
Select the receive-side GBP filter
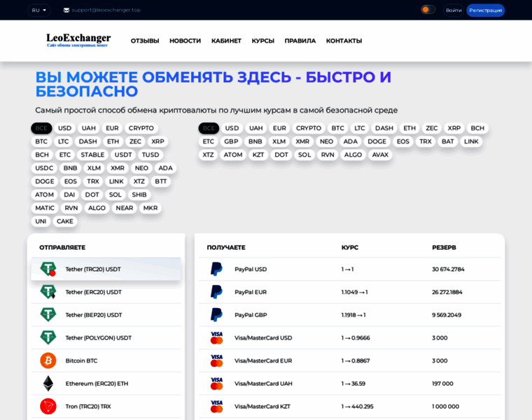click(231, 141)
